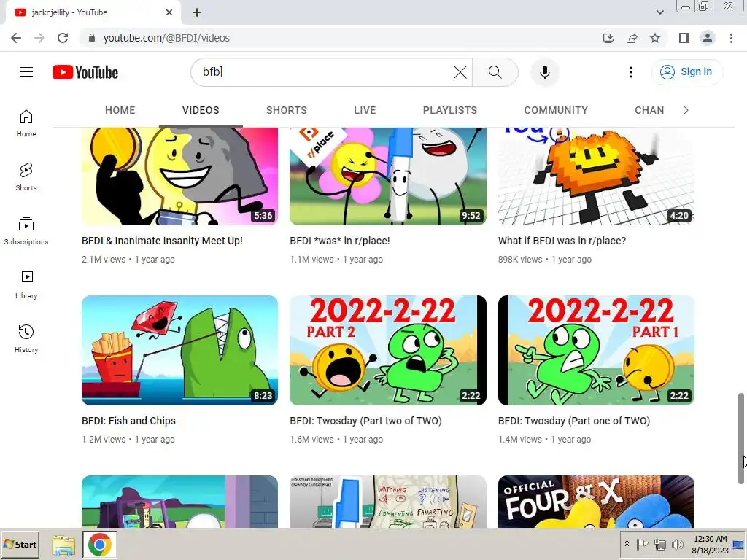Open Home in the sidebar

[x=26, y=123]
